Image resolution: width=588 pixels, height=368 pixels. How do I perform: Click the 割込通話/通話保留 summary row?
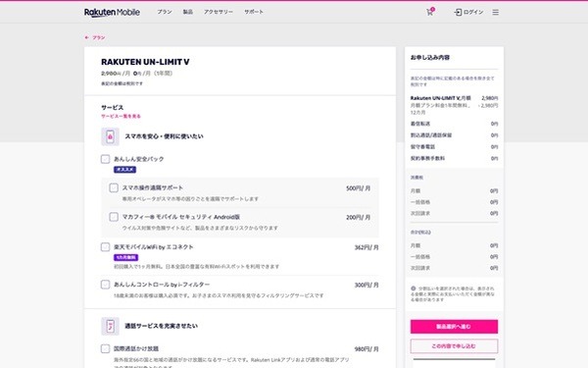[454, 135]
